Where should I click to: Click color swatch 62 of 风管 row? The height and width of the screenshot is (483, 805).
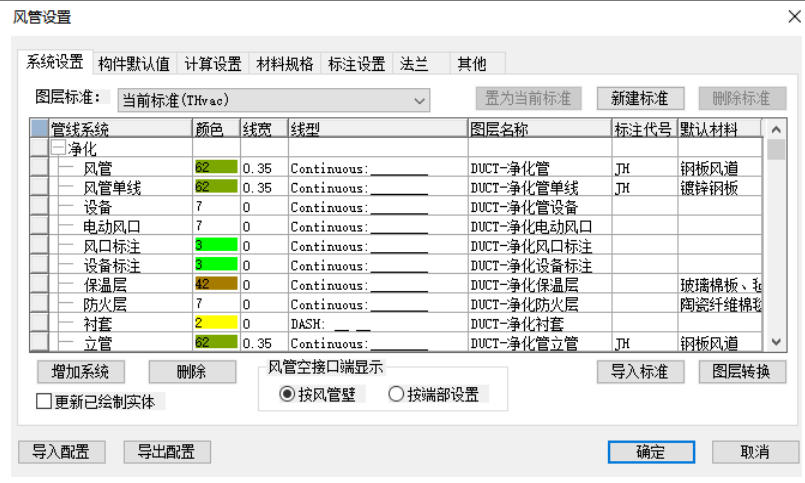pyautogui.click(x=216, y=167)
